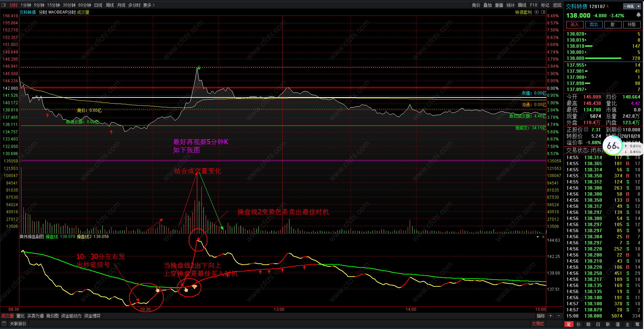Click the floating 66% speed widget
The height and width of the screenshot is (329, 644).
[x=613, y=146]
